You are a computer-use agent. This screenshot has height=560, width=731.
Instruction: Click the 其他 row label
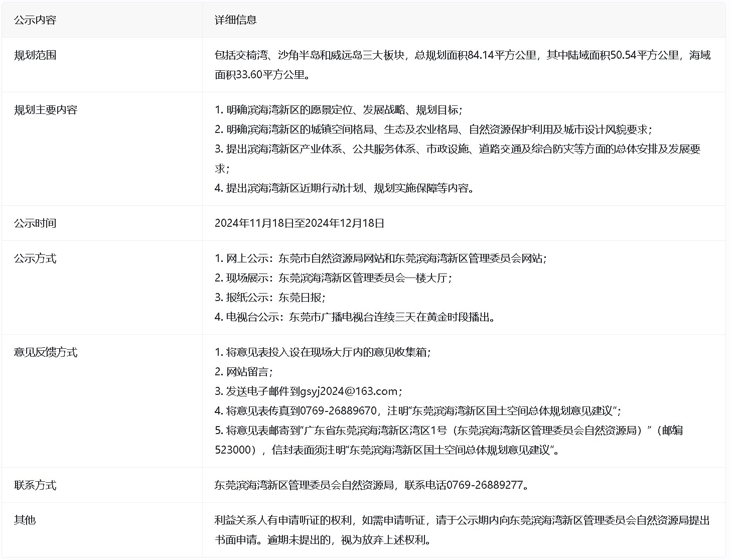[x=25, y=520]
